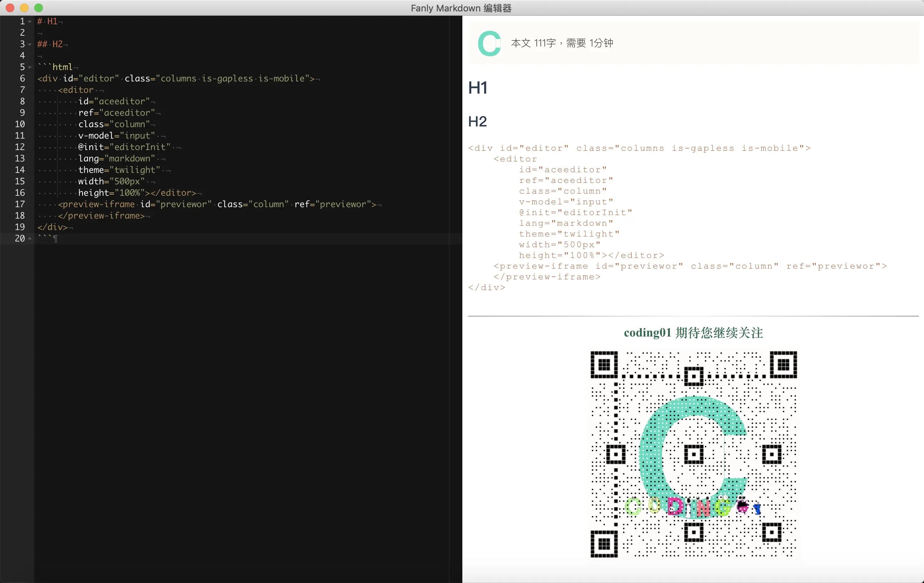Click the yellow minimize window button
The height and width of the screenshot is (583, 924).
pos(24,8)
